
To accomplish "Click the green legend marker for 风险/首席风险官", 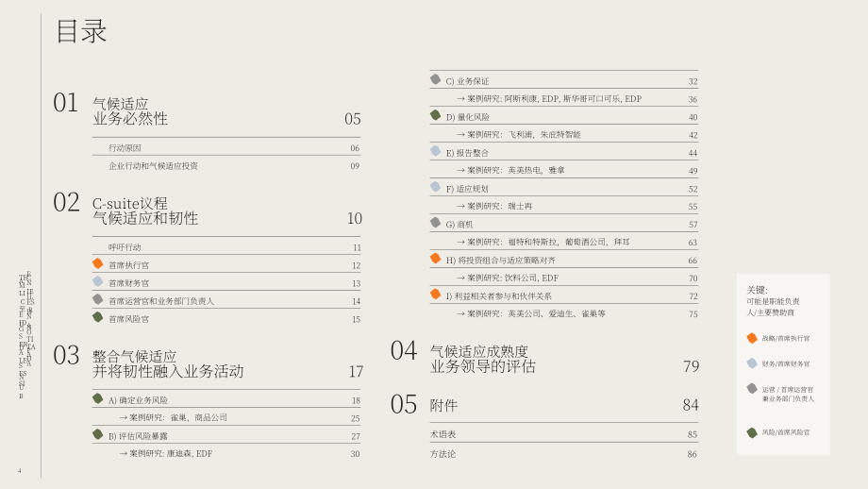I will point(752,432).
